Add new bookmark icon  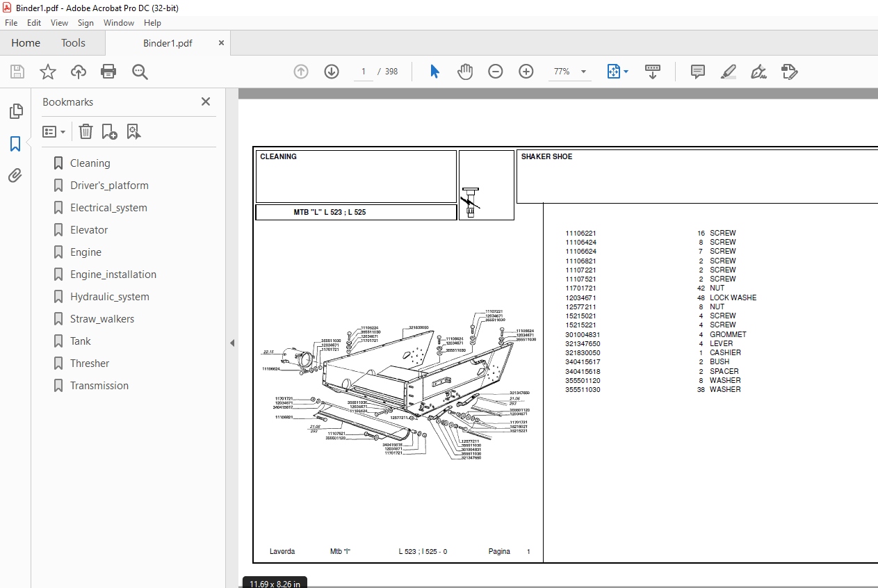109,131
